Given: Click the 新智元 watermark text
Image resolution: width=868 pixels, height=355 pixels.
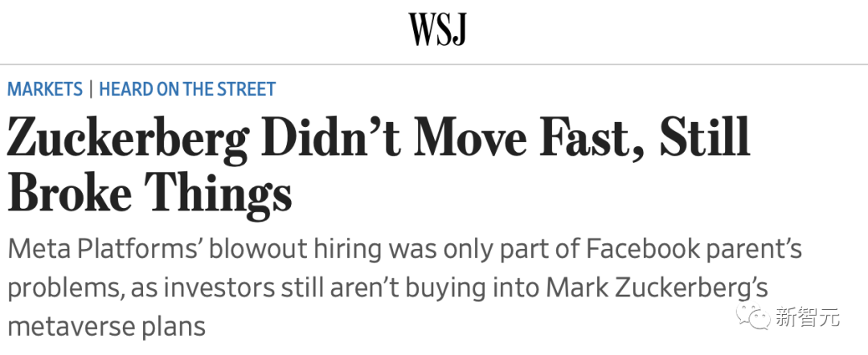Looking at the screenshot, I should [x=807, y=318].
